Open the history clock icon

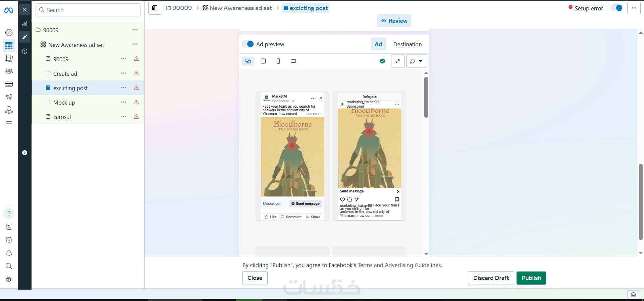tap(25, 51)
